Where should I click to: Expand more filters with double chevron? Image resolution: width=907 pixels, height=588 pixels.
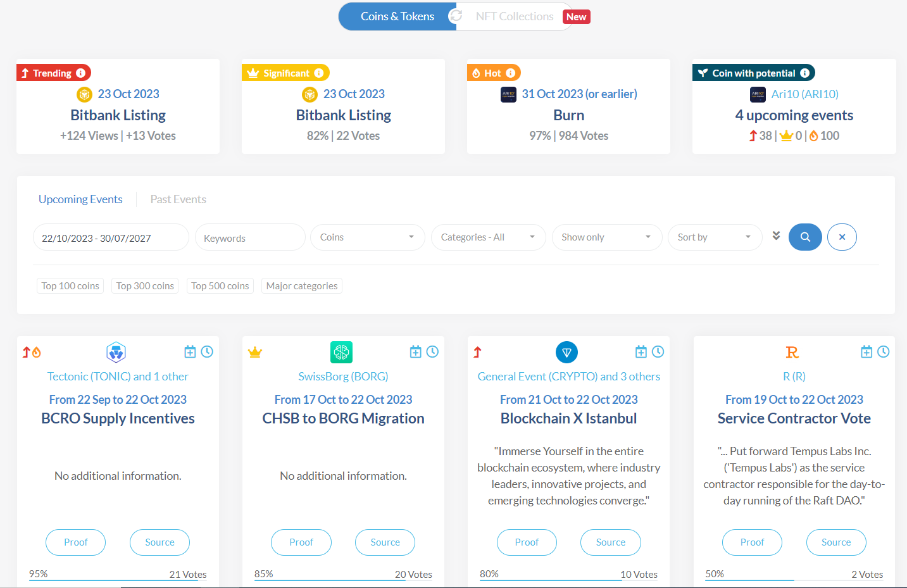point(776,236)
